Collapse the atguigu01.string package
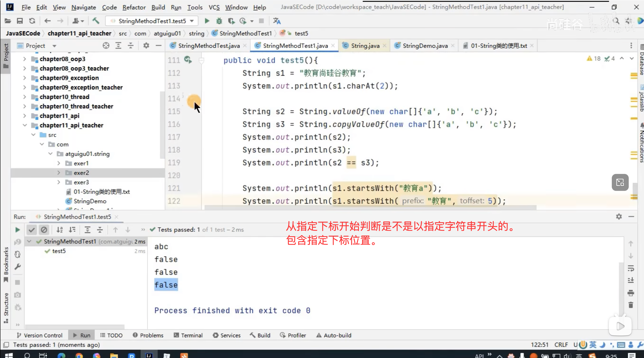The height and width of the screenshot is (358, 644). point(50,154)
